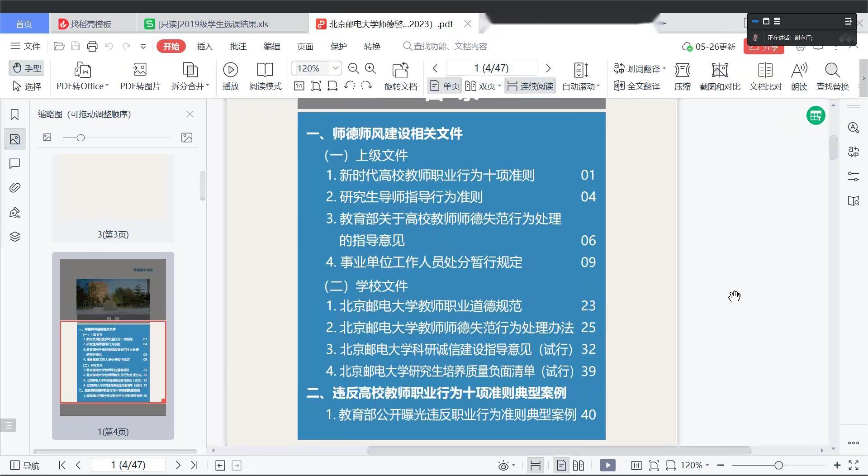Image resolution: width=868 pixels, height=476 pixels.
Task: Click the status bar zoom slider handle
Action: [778, 465]
